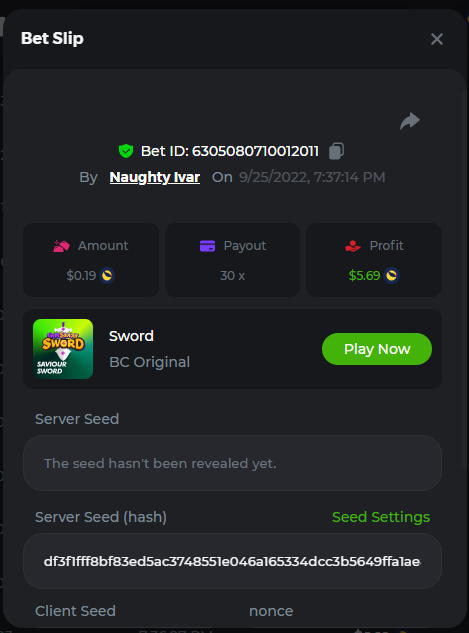Open Seed Settings link
469x633 pixels.
[x=381, y=517]
